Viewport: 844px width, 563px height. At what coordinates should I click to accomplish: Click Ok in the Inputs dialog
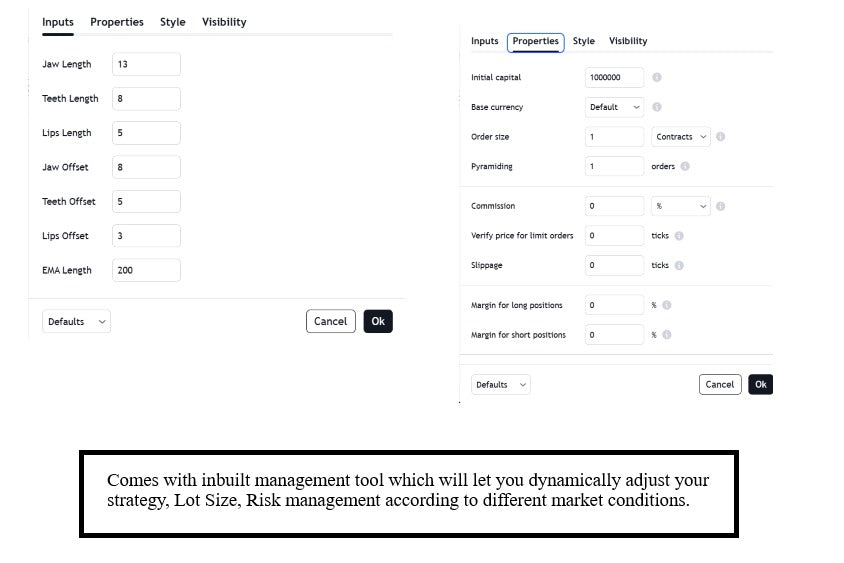pyautogui.click(x=378, y=321)
